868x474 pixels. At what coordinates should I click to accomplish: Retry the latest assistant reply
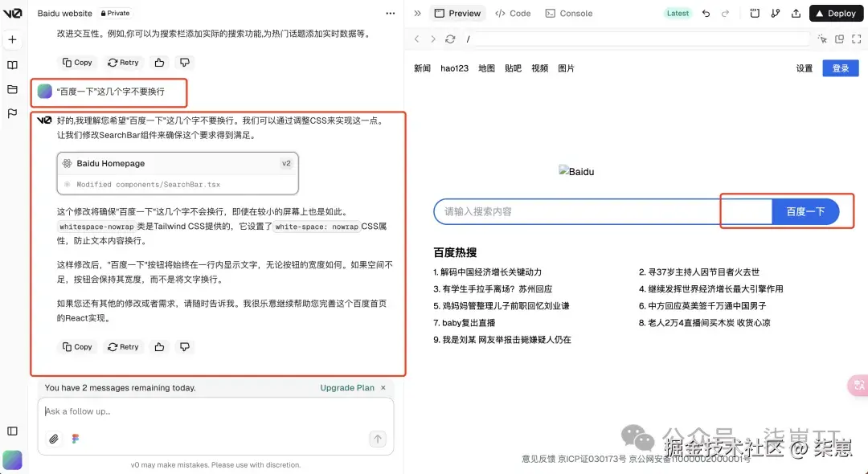tap(123, 347)
